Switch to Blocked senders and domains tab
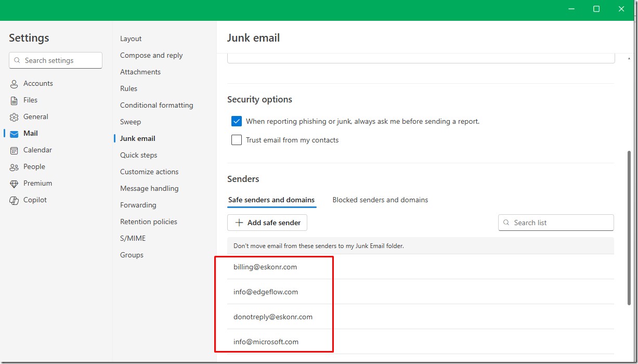Viewport: 638px width, 364px height. tap(380, 200)
